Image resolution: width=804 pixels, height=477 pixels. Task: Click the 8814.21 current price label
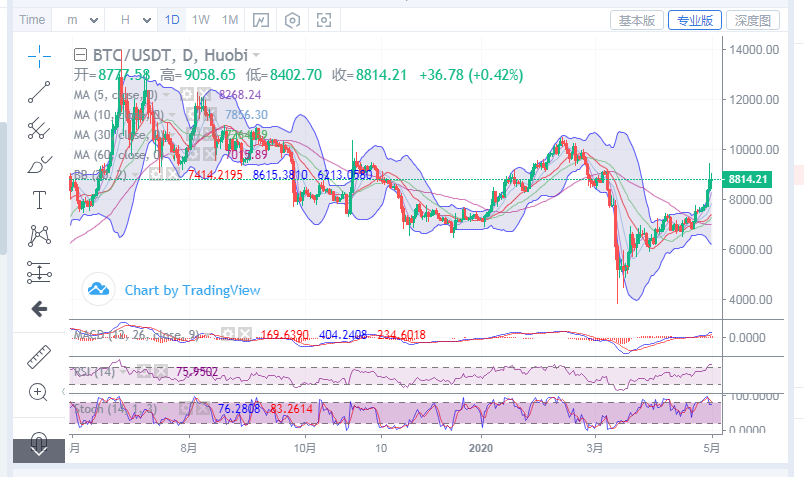[747, 179]
